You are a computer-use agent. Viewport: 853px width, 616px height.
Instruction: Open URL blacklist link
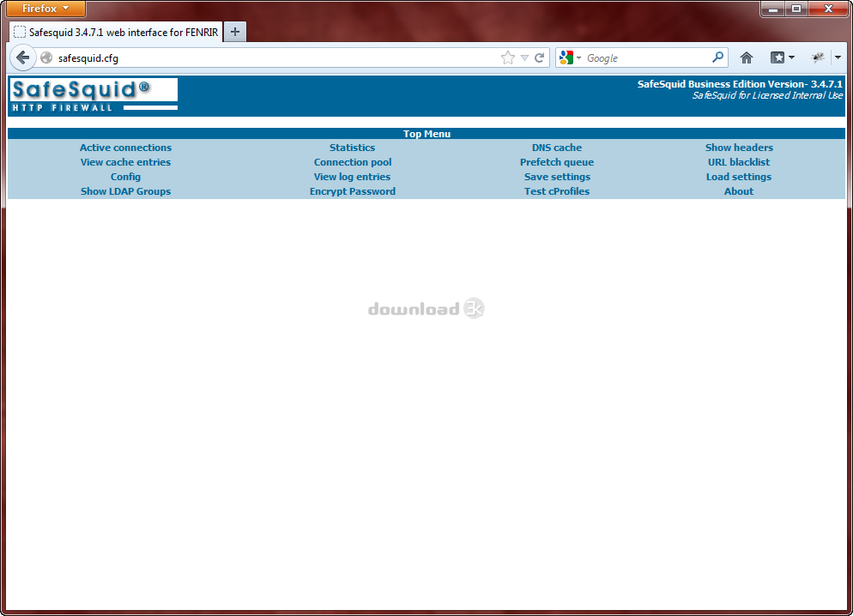point(739,162)
